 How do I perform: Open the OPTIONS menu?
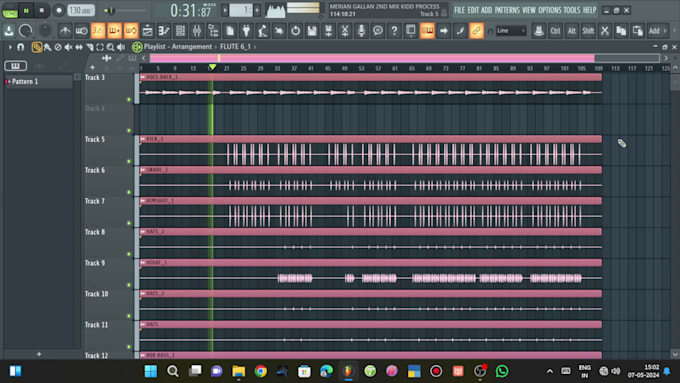pyautogui.click(x=549, y=10)
